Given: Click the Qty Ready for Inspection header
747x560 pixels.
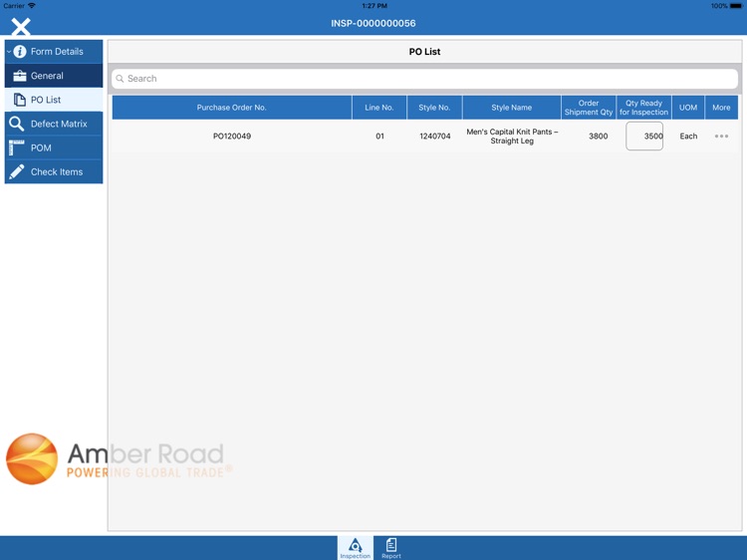Looking at the screenshot, I should (x=643, y=108).
